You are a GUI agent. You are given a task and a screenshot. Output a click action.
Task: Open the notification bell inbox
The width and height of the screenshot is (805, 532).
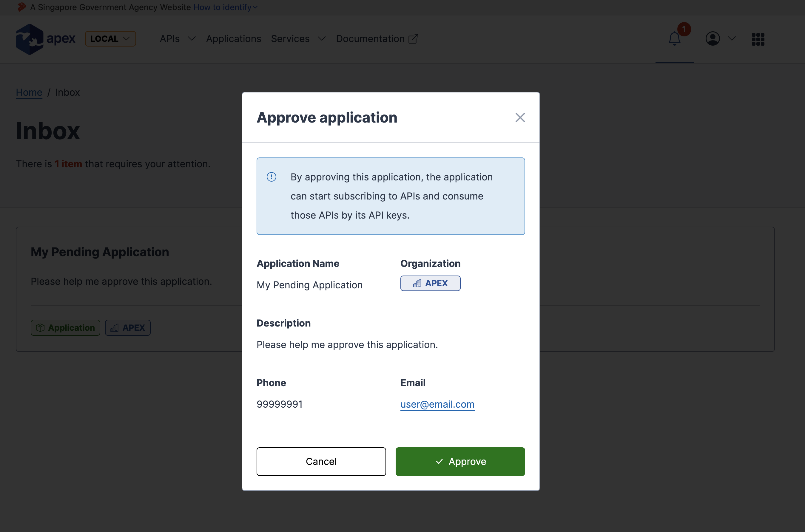pyautogui.click(x=674, y=38)
